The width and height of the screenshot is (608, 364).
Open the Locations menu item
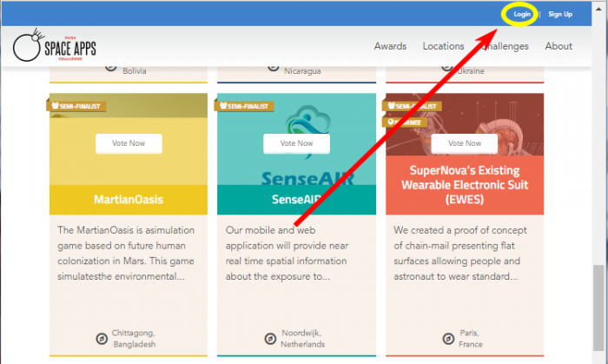443,46
